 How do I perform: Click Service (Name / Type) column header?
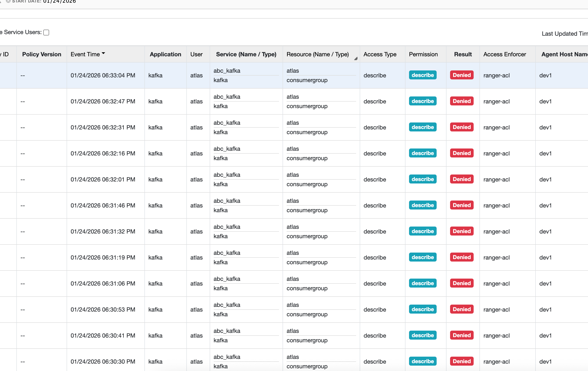click(246, 54)
